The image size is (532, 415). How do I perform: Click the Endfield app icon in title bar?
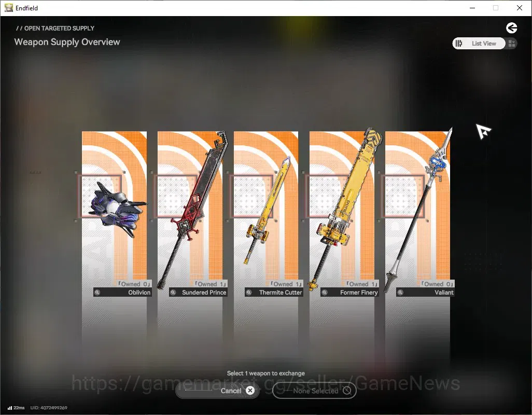tap(8, 8)
